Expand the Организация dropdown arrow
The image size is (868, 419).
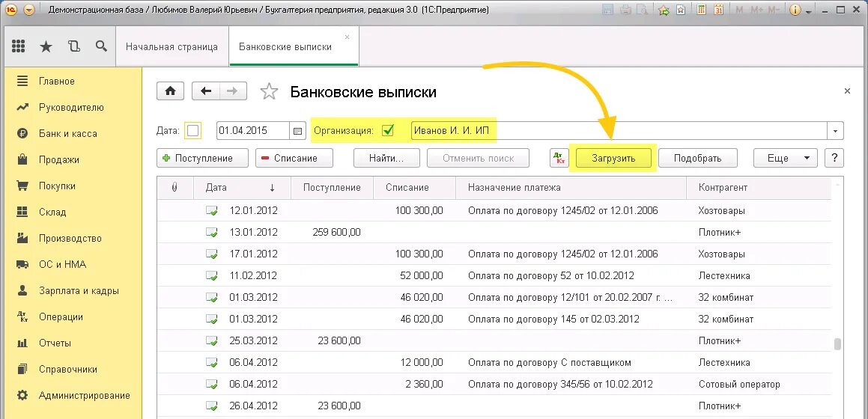point(835,131)
